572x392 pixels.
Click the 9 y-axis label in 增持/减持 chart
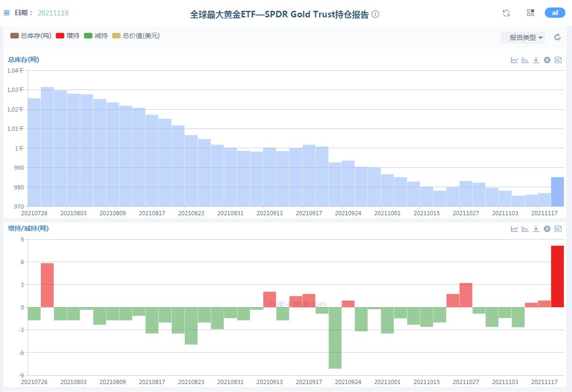point(22,239)
